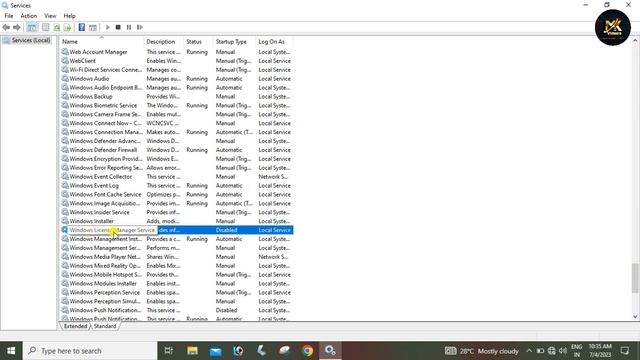Open File Explorer from the taskbar
Screen dimensions: 640x360
192,351
